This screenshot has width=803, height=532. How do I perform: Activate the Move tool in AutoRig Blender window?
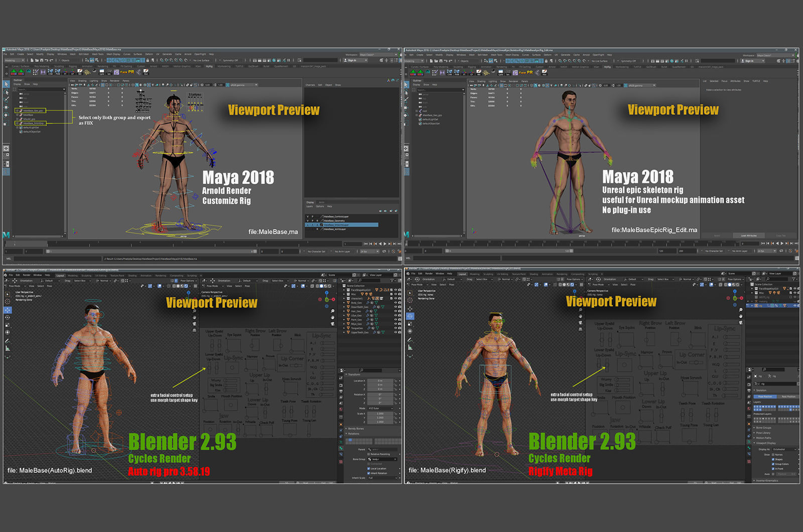tap(7, 310)
